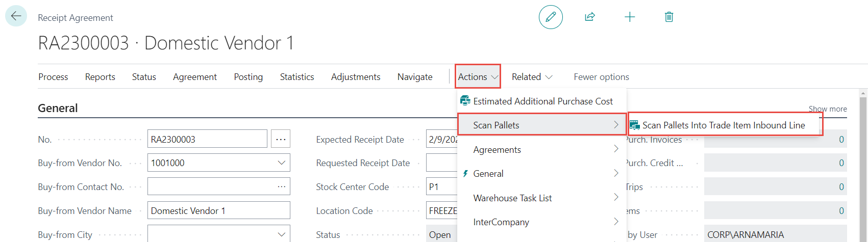Click the Buy-from Vendor Name field
Image resolution: width=868 pixels, height=242 pixels.
(218, 210)
